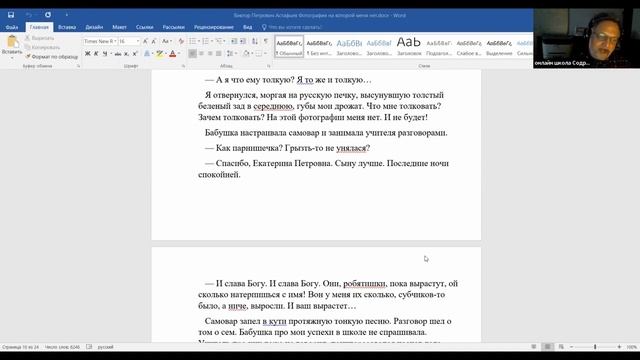Start a bulleted list

pyautogui.click(x=193, y=41)
